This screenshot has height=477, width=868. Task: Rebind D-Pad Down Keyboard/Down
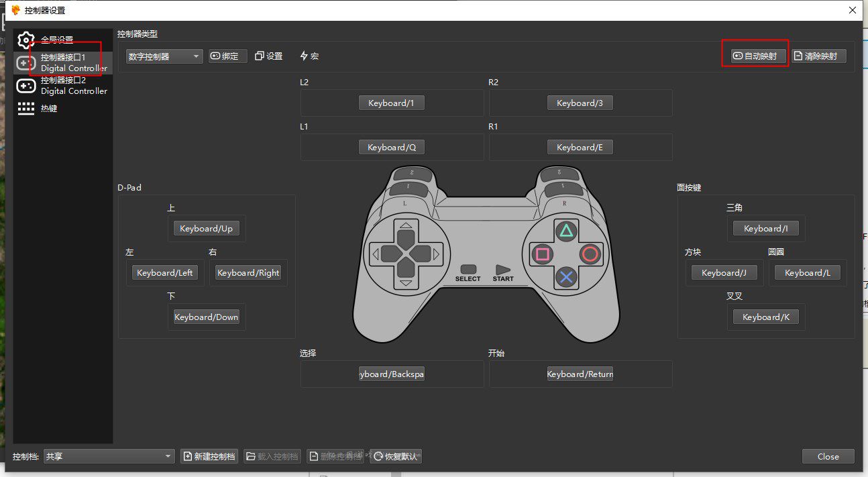207,317
